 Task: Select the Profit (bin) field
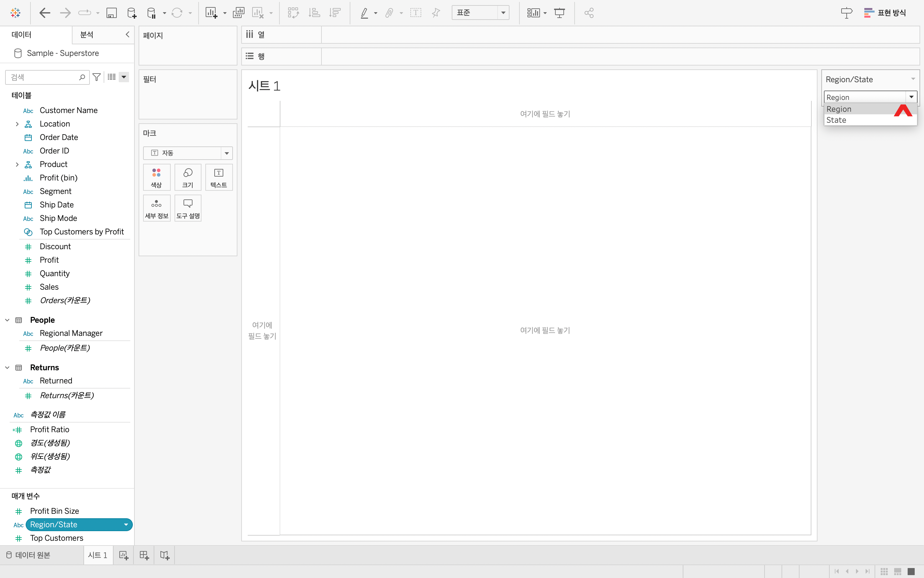pyautogui.click(x=58, y=178)
